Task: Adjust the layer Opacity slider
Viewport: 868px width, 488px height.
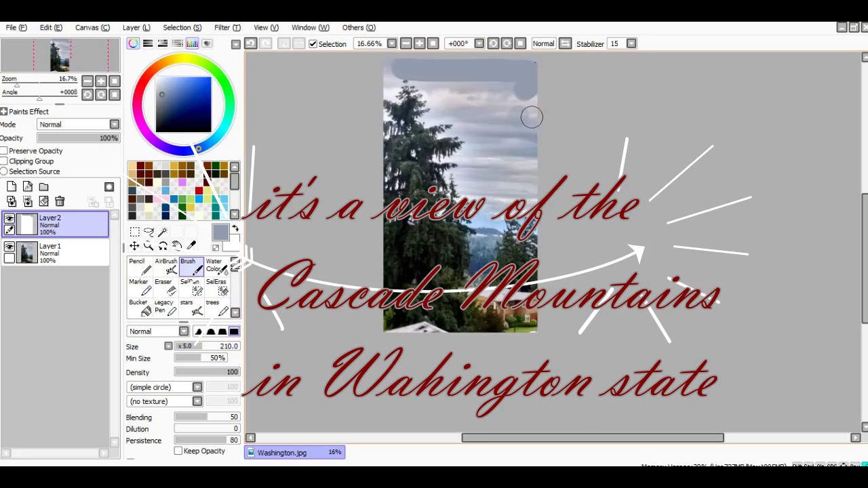Action: [x=78, y=138]
